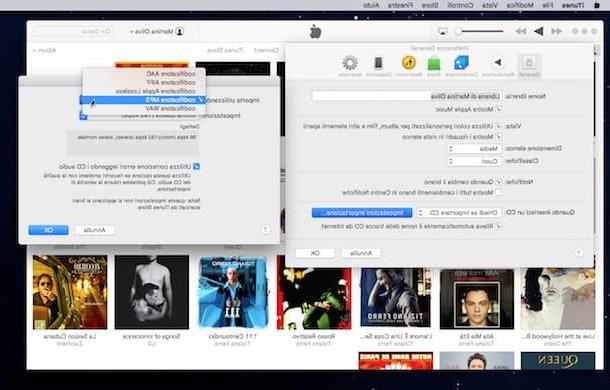
Task: Open the 111 Centoundici album cover
Action: point(233,292)
